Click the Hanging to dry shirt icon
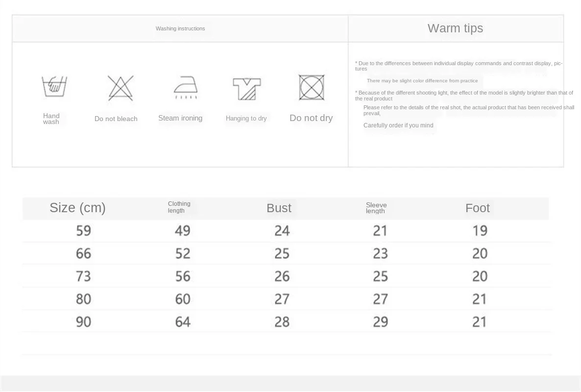Image resolution: width=581 pixels, height=392 pixels. point(246,89)
